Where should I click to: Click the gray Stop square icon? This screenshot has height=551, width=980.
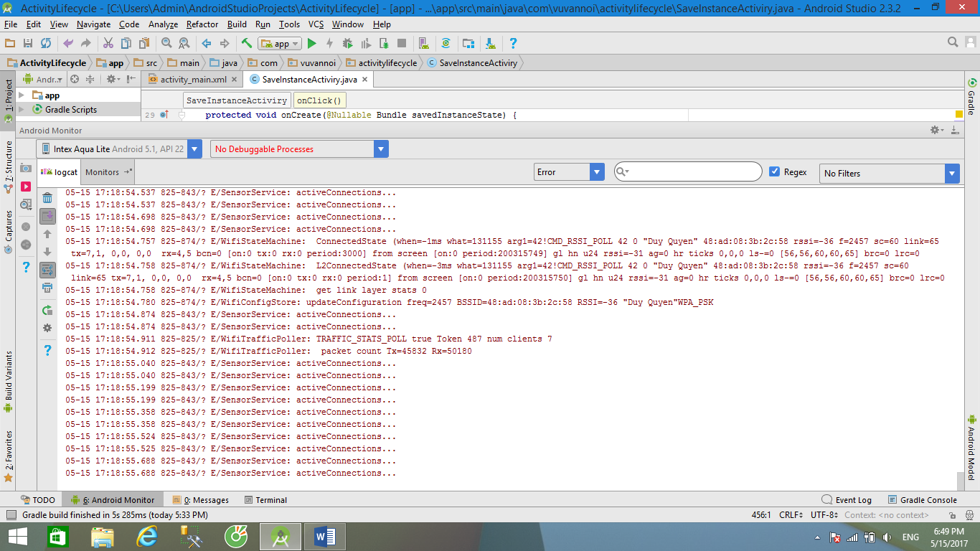(402, 44)
